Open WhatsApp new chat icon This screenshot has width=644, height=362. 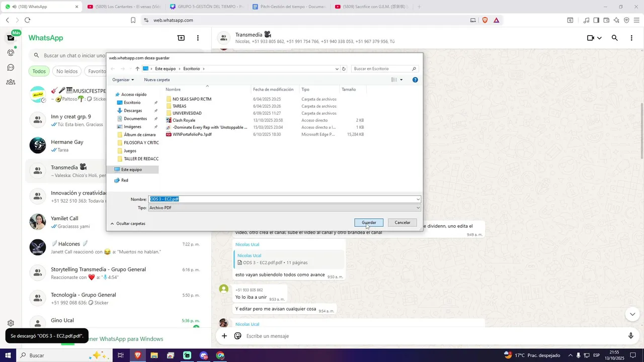click(x=181, y=38)
